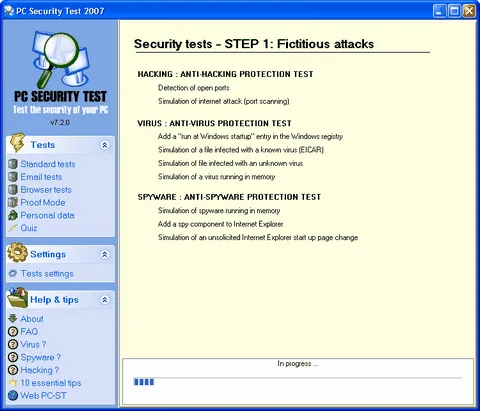Click the HACKING : ANTI-HACKING PROTECTION TEST heading

click(225, 74)
